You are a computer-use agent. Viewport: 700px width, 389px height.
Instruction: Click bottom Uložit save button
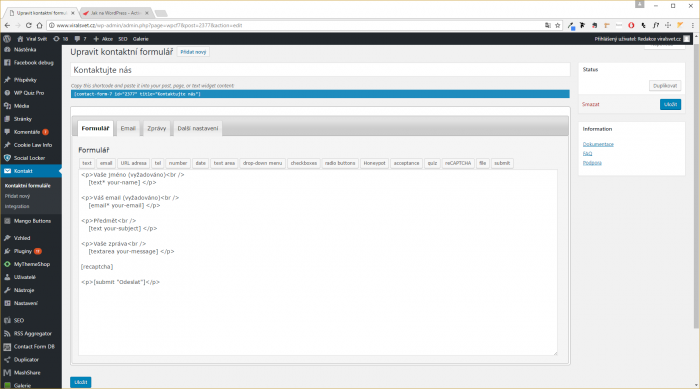point(80,382)
